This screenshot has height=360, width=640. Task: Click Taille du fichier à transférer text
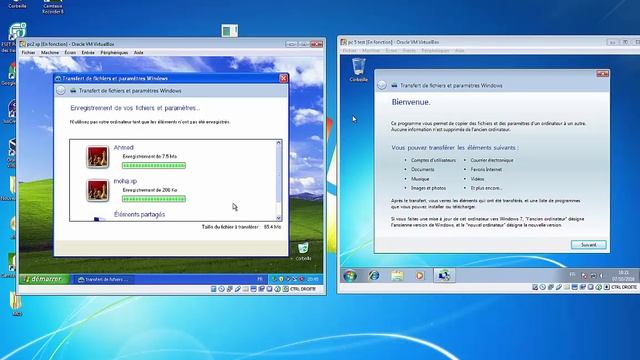230,227
